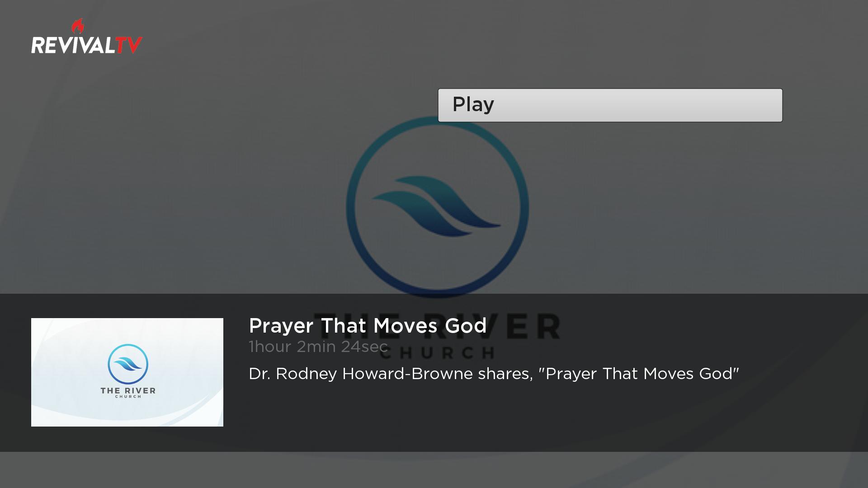Click THE RIVER text inside thumbnail
This screenshot has height=488, width=868.
[x=128, y=390]
